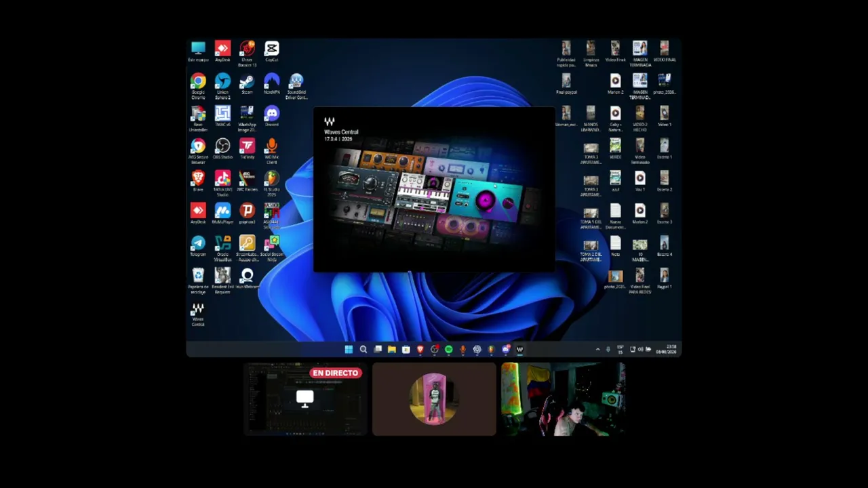This screenshot has width=868, height=488.
Task: Select the Escena 4 file
Action: [664, 247]
